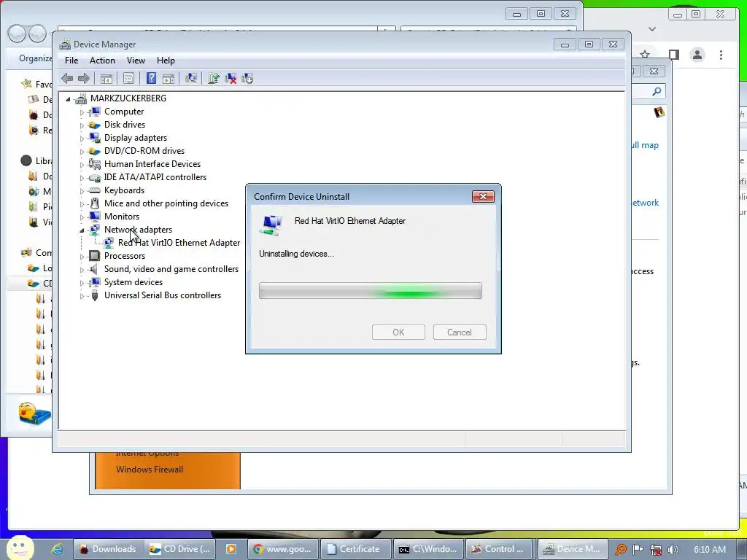Click Scan for hardware changes toolbar icon
747x560 pixels.
191,78
